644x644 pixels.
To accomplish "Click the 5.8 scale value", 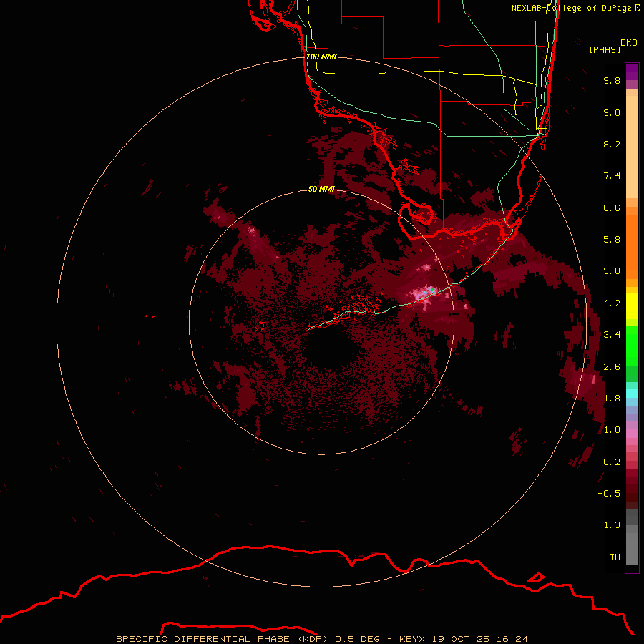I will (x=612, y=240).
